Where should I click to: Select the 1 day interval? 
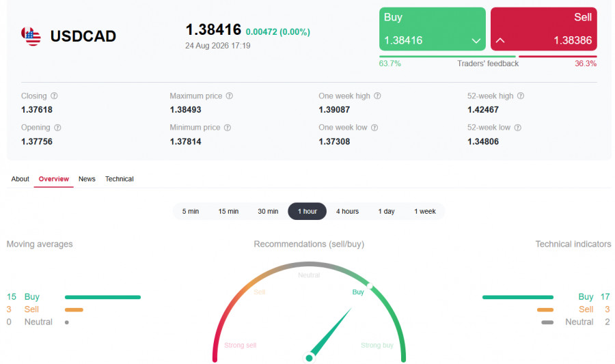pos(386,211)
